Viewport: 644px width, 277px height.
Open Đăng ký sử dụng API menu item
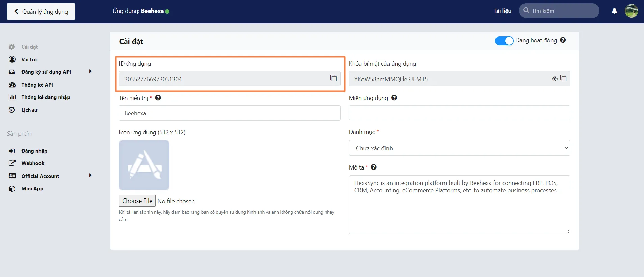click(46, 72)
